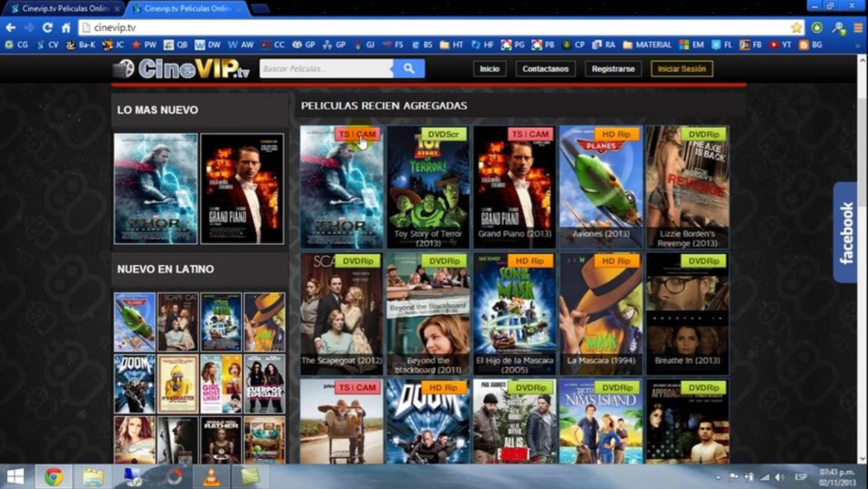Open Planes thumbnail in Nuevo en Latino

click(x=134, y=321)
